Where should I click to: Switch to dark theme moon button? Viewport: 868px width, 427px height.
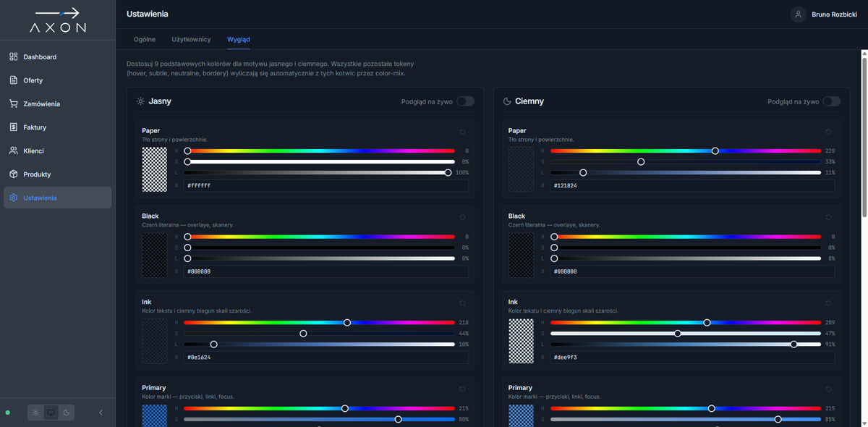[x=66, y=413]
